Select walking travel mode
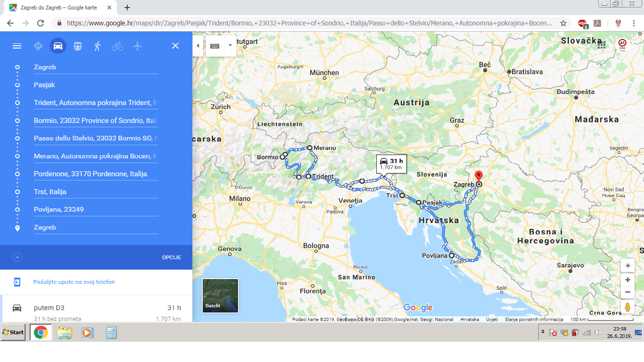The height and width of the screenshot is (362, 644). (98, 46)
